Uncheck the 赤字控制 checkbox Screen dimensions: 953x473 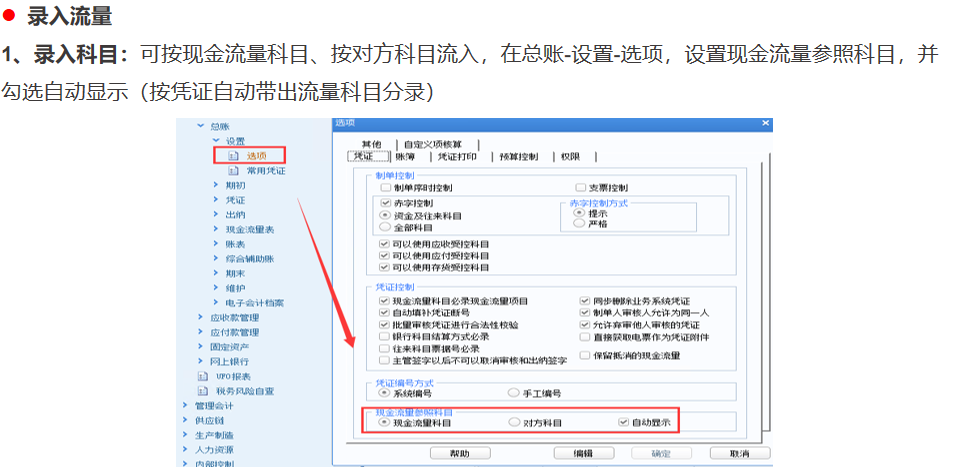coord(385,203)
